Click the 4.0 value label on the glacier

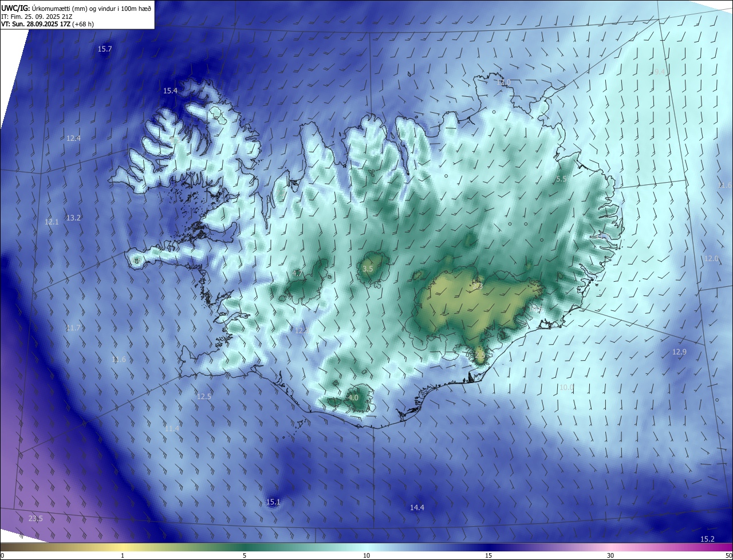click(x=353, y=397)
